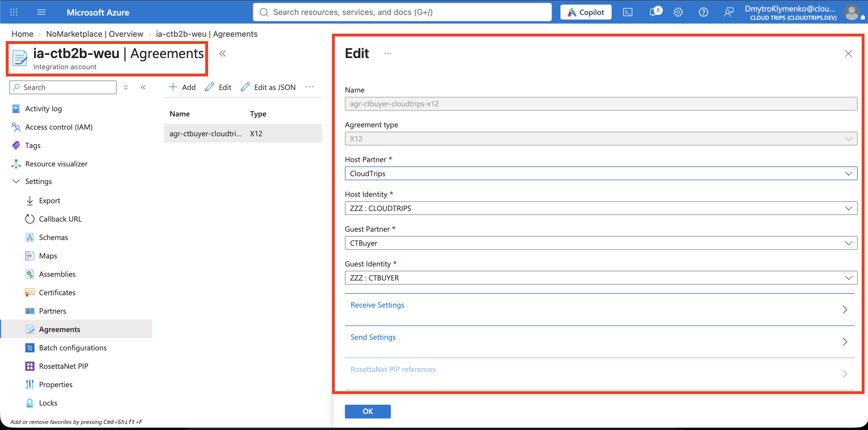868x430 pixels.
Task: Open the Edit panel ellipsis menu
Action: 387,53
